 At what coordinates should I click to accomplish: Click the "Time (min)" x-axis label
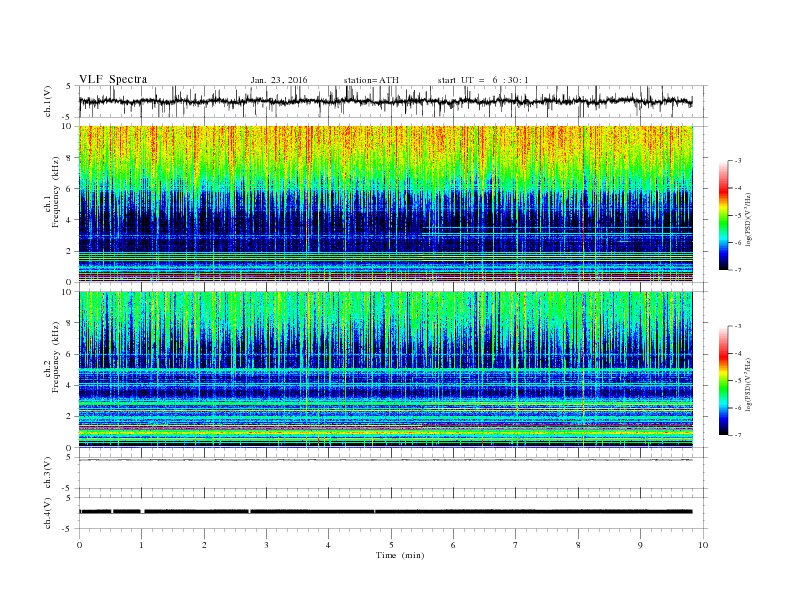[x=400, y=555]
